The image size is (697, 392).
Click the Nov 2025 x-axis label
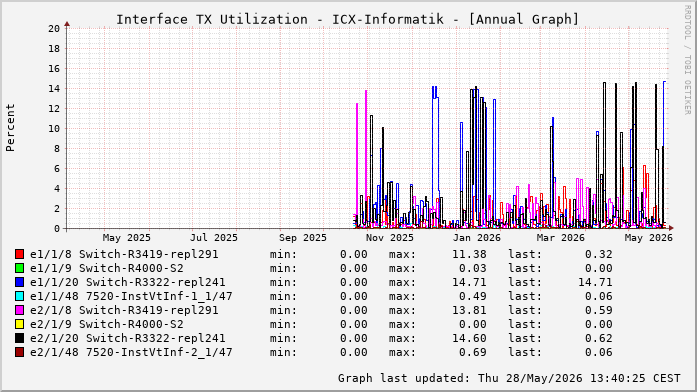[x=390, y=238]
